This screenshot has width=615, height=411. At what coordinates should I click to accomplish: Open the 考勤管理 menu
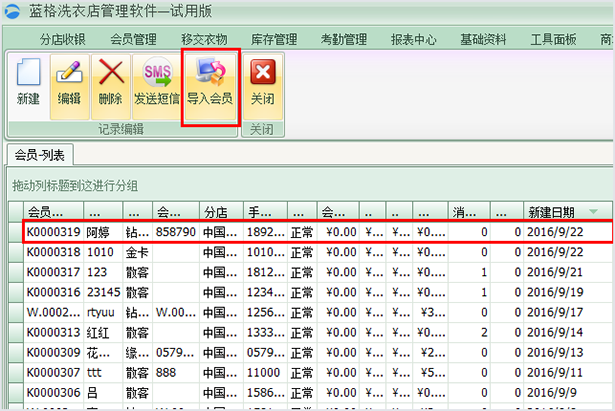tap(344, 39)
